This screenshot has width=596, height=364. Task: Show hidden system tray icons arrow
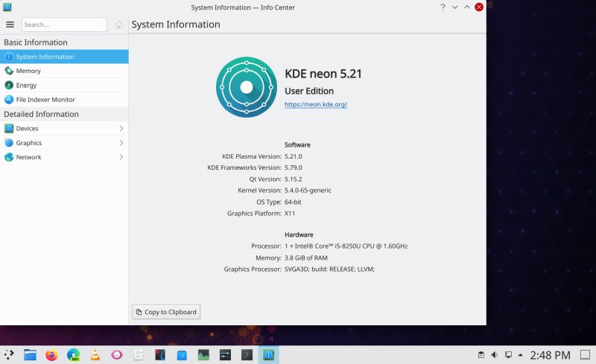click(520, 355)
